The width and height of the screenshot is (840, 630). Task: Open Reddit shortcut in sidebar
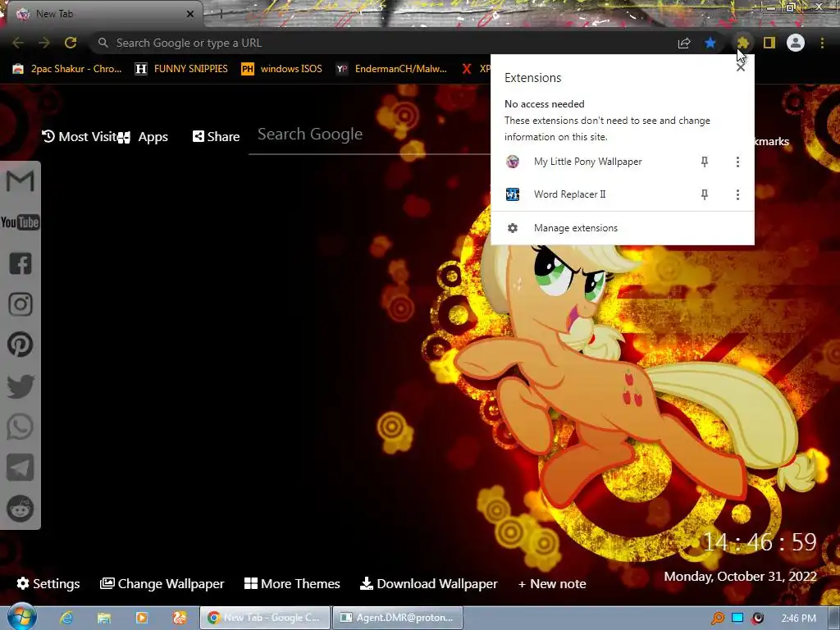click(x=21, y=509)
